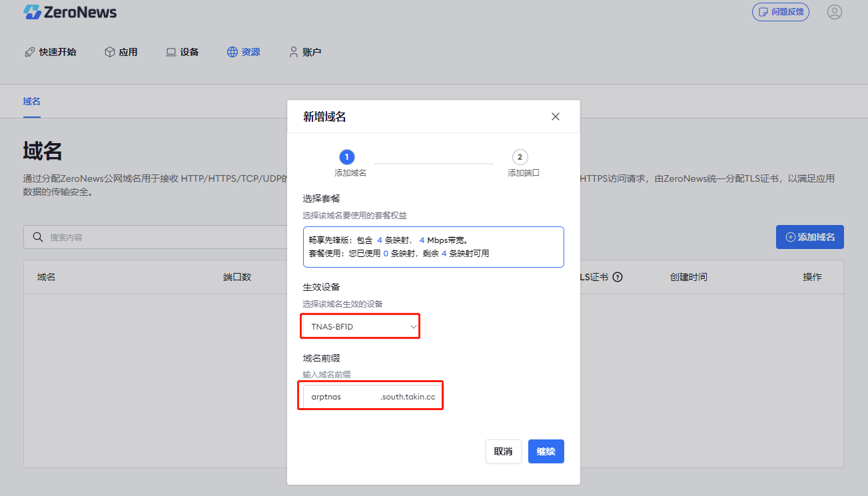Click the 创建时间 column header
This screenshot has width=868, height=496.
pyautogui.click(x=689, y=277)
